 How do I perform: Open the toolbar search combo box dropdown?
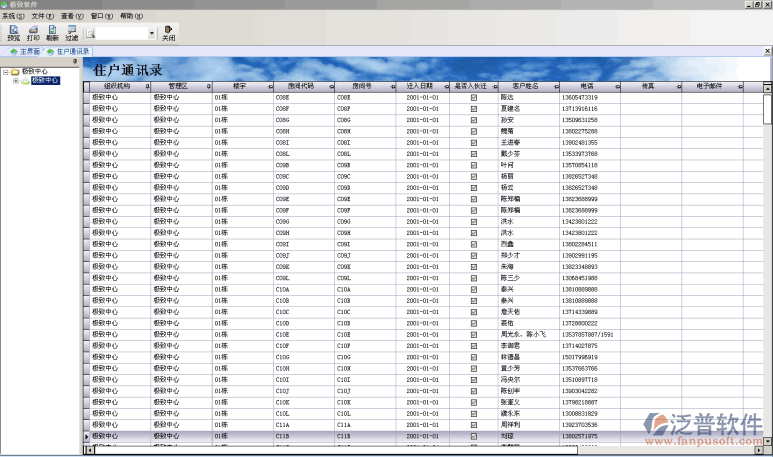point(152,33)
